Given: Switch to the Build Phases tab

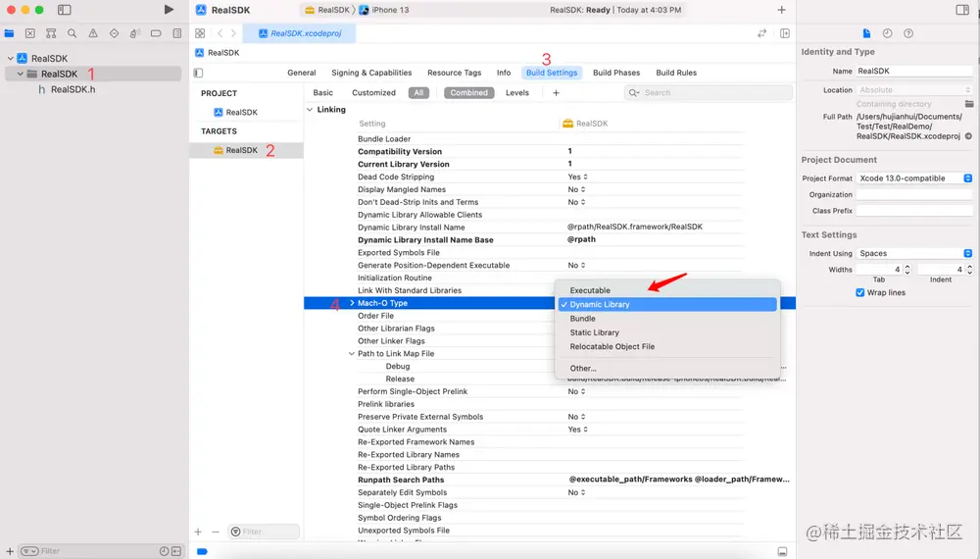Looking at the screenshot, I should click(x=616, y=73).
